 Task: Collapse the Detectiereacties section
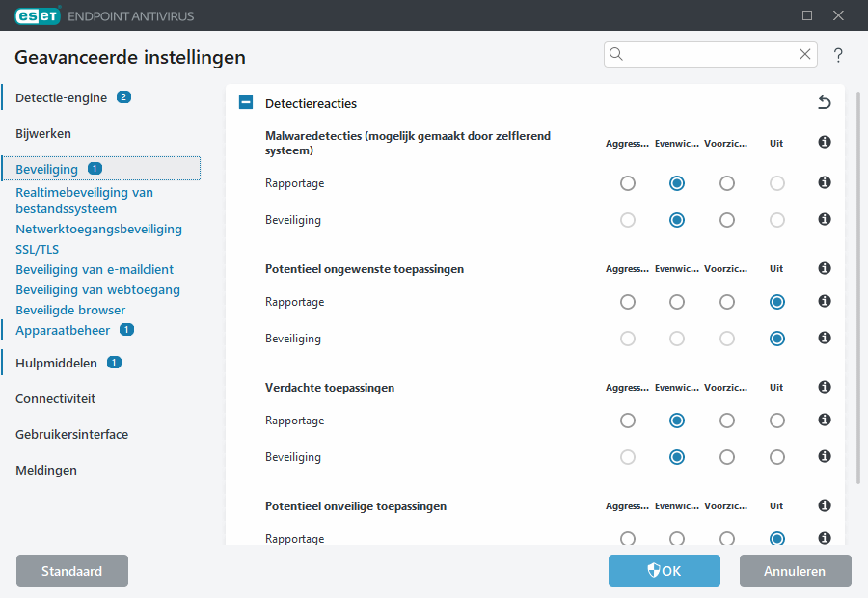point(246,102)
